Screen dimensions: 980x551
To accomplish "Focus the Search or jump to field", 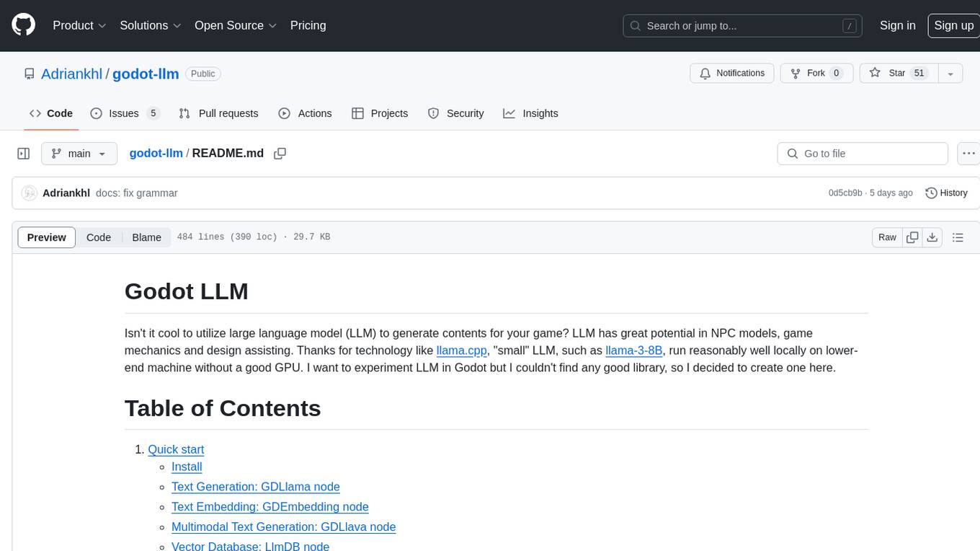I will [x=742, y=26].
